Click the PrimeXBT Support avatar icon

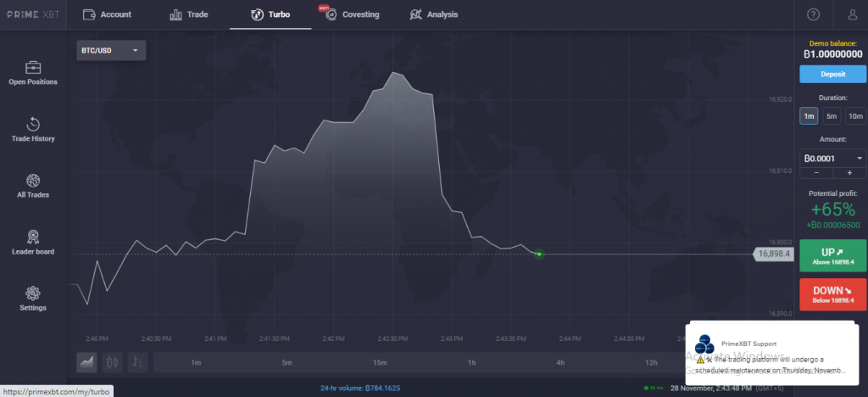point(704,344)
